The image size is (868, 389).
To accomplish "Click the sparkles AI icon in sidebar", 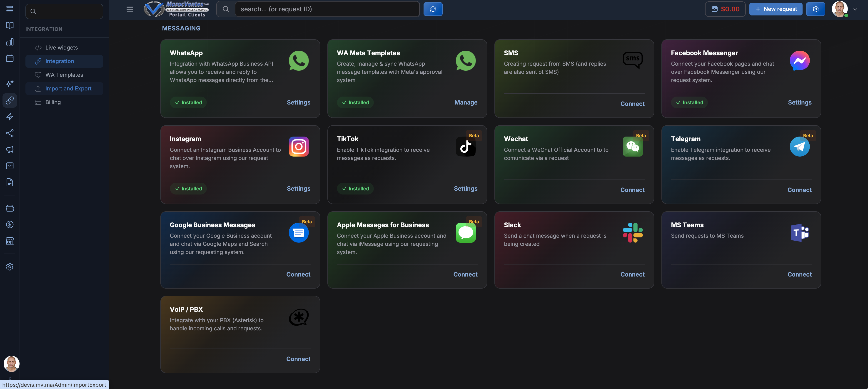I will click(x=10, y=83).
